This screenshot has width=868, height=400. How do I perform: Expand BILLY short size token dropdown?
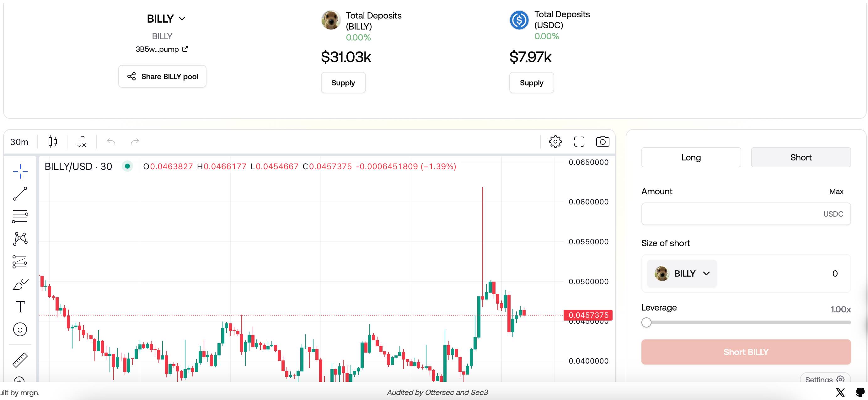point(682,273)
